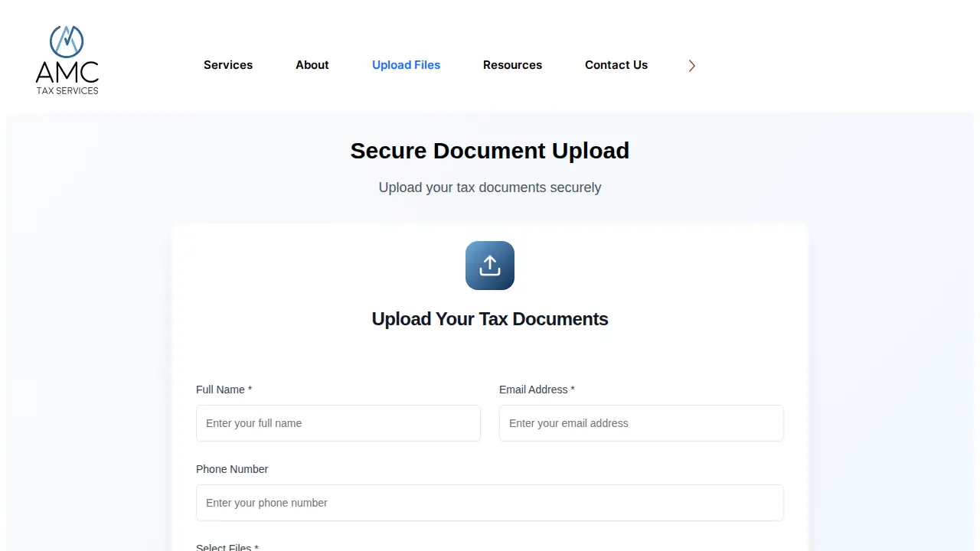Screen dimensions: 980x551
Task: Click into the Email Address field
Action: click(x=642, y=423)
